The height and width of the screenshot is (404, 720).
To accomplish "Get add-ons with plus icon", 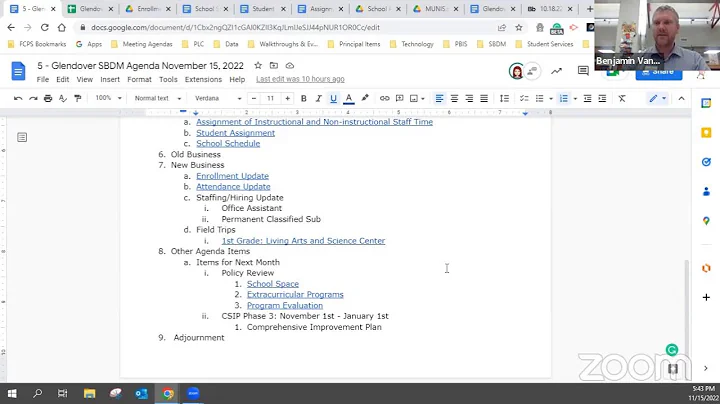I will (x=706, y=297).
